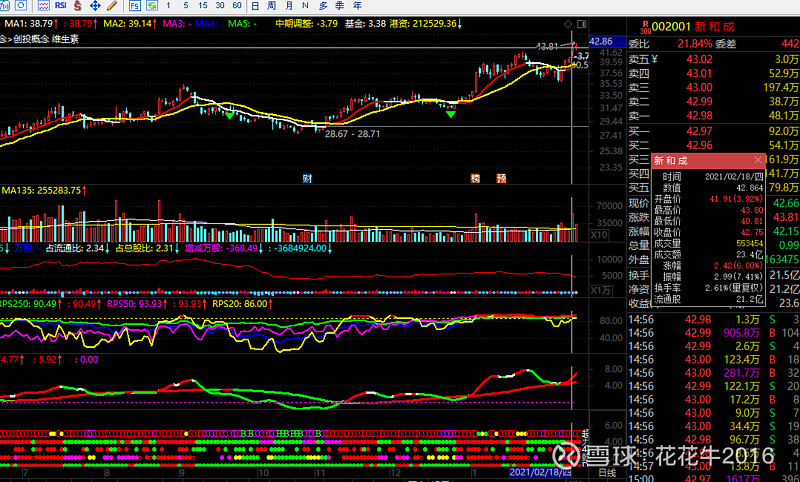This screenshot has width=800, height=482.
Task: Click the red dollar sign toolbar icon
Action: click(79, 6)
